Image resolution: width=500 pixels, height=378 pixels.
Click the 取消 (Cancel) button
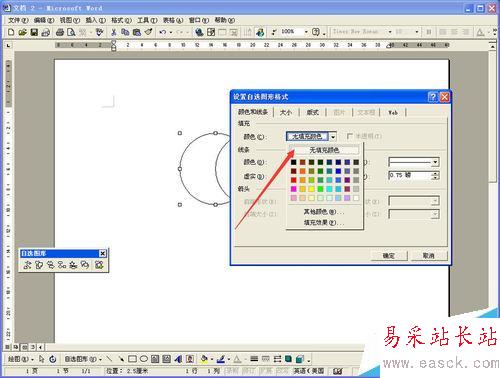pos(429,256)
